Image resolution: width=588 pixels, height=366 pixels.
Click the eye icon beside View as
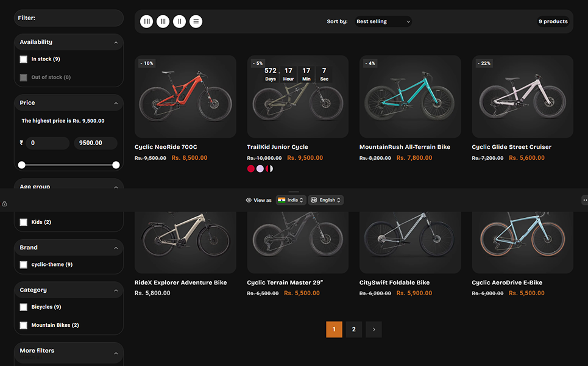(249, 200)
